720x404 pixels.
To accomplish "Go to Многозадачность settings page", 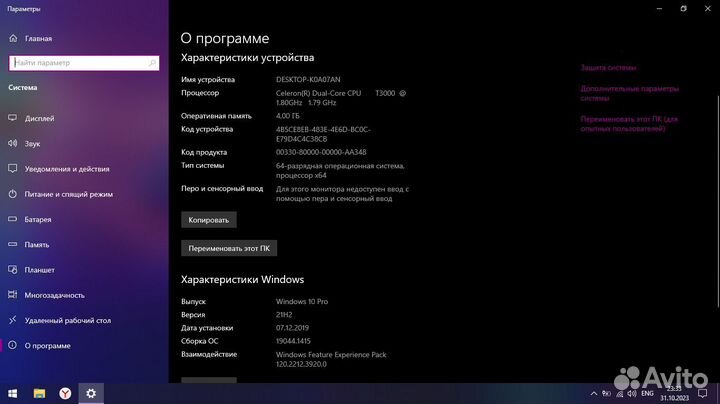I will point(55,295).
